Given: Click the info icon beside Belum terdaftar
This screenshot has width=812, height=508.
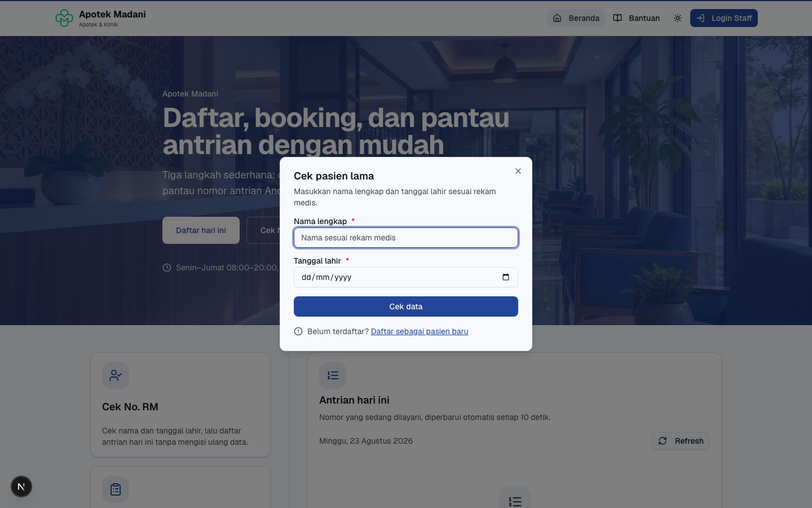Looking at the screenshot, I should (x=298, y=331).
